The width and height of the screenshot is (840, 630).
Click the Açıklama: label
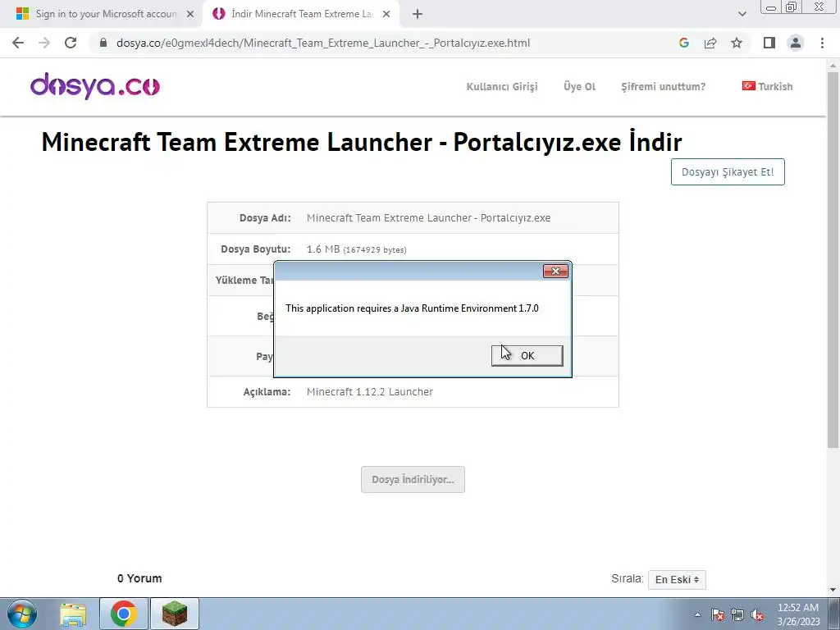click(267, 391)
